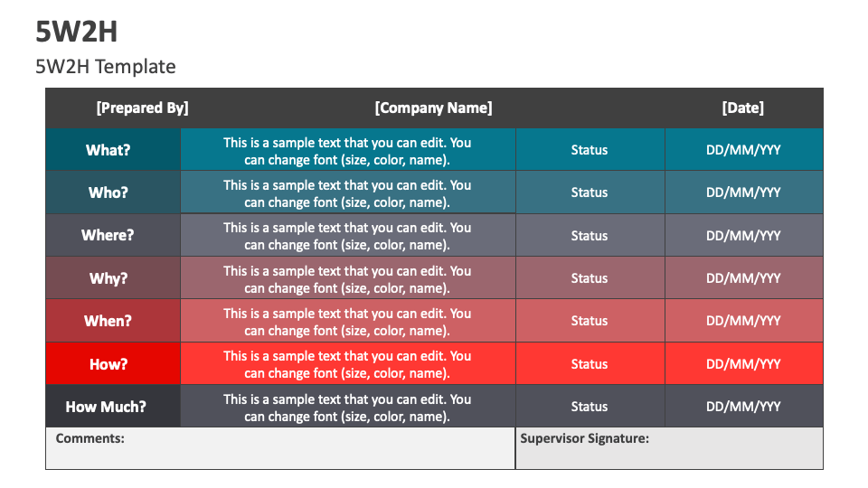Click the 5W2H main title

pos(76,32)
